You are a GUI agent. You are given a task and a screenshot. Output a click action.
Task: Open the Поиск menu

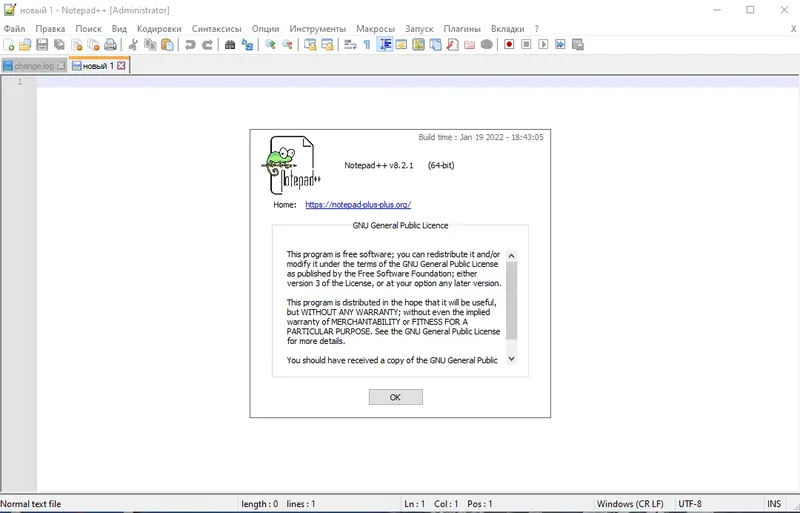point(88,29)
